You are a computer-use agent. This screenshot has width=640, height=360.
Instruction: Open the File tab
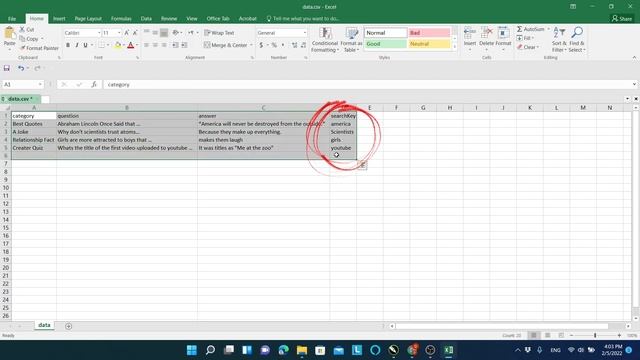pos(12,18)
